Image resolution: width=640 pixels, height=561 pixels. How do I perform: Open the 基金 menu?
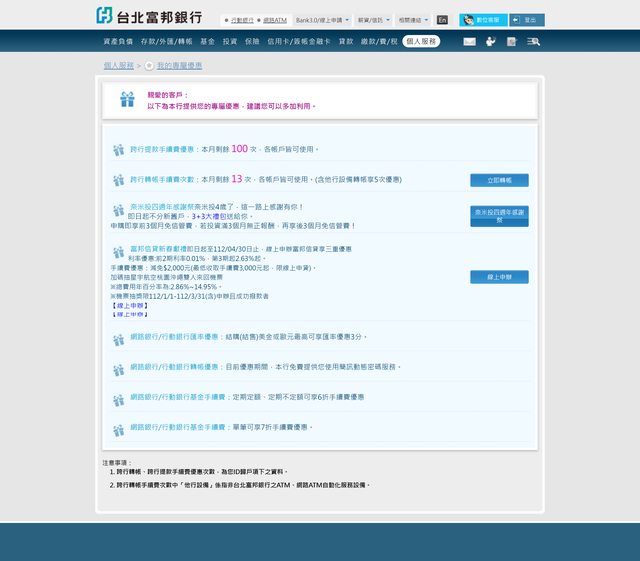click(207, 42)
